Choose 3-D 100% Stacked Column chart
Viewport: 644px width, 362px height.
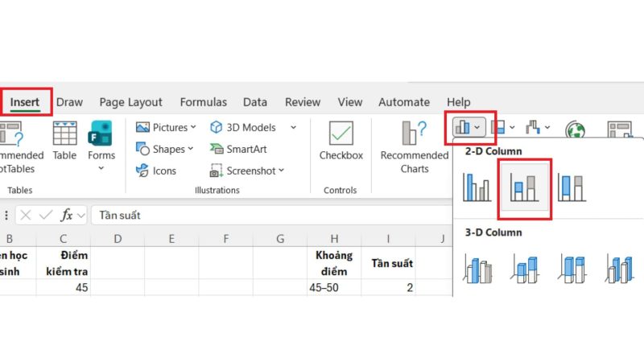572,269
